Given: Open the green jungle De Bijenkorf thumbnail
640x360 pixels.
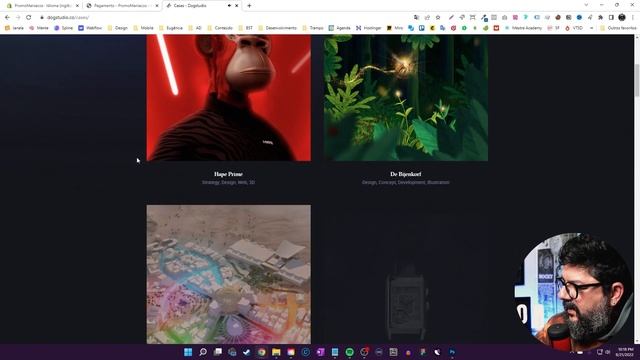Looking at the screenshot, I should pos(406,98).
